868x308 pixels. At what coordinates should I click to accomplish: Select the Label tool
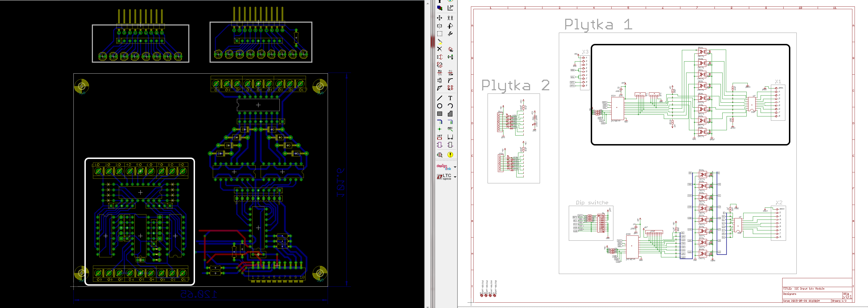tap(450, 129)
